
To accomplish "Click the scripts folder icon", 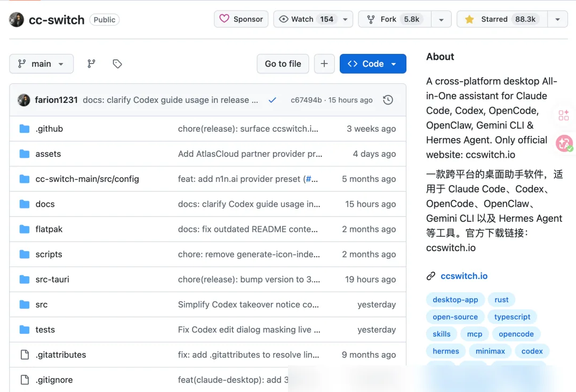I will (x=24, y=254).
